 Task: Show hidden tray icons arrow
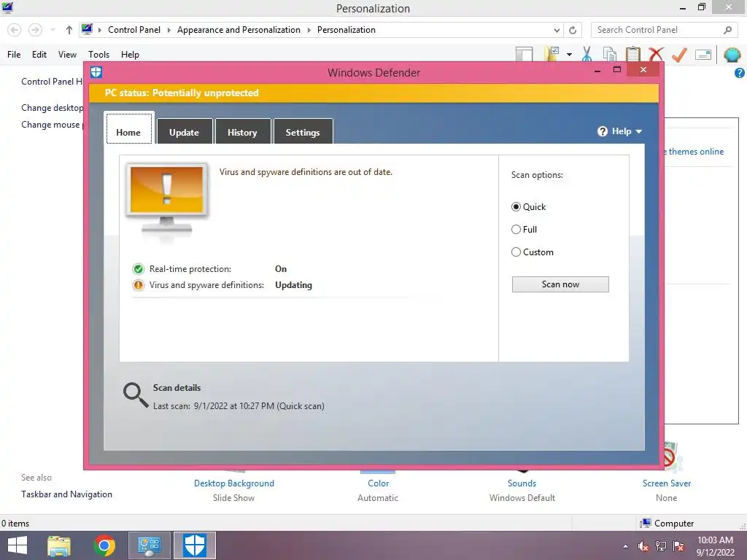click(x=625, y=546)
